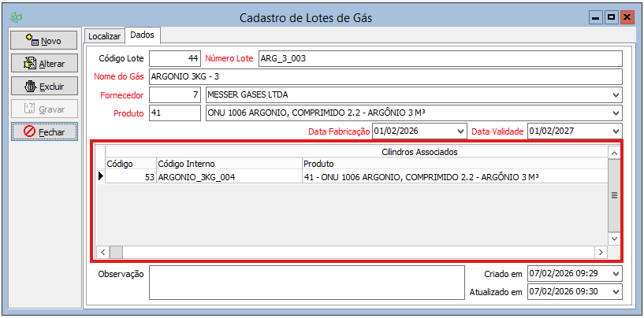Click the app icon in title bar
This screenshot has width=644, height=318.
[17, 17]
